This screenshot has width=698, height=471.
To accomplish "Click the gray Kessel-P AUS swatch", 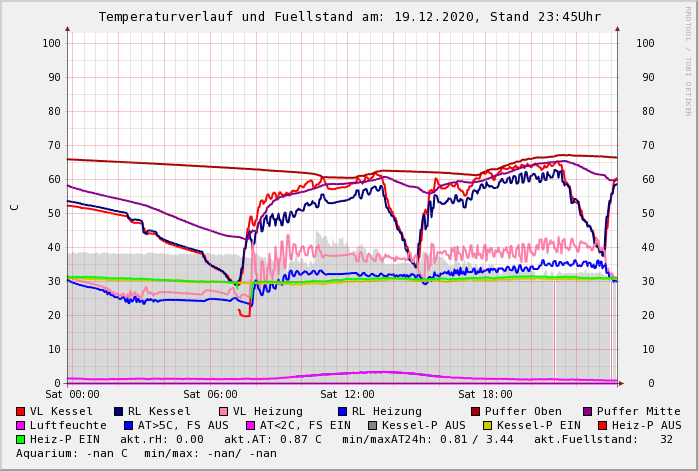I will [x=373, y=425].
